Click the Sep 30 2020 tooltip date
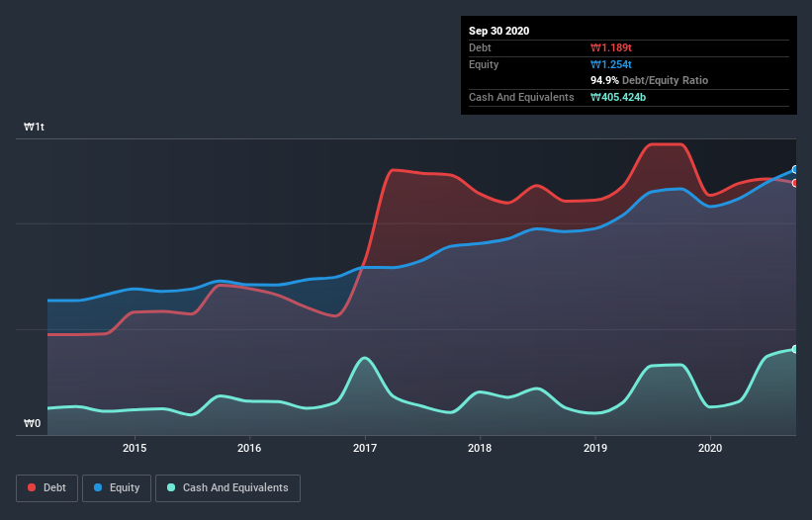Viewport: 812px width, 520px height. coord(498,31)
